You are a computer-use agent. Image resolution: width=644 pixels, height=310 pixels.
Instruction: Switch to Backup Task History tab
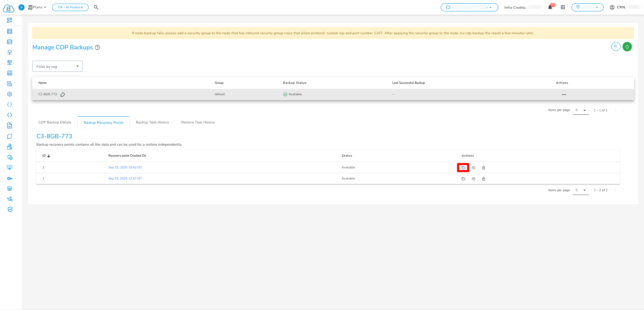coord(152,122)
